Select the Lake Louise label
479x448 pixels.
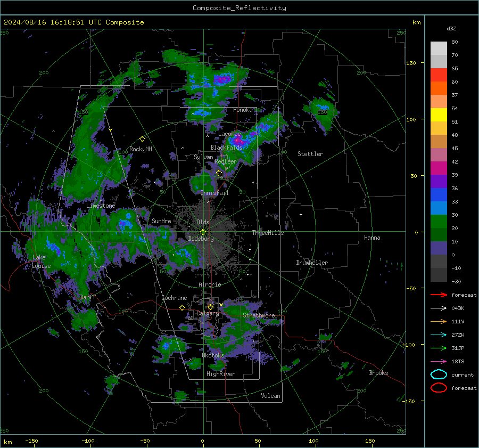[41, 262]
